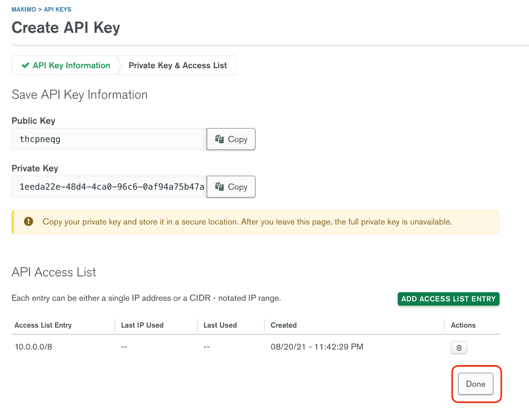This screenshot has height=420, width=529.
Task: Select the Public Key field showing thcpneqg
Action: pyautogui.click(x=109, y=139)
